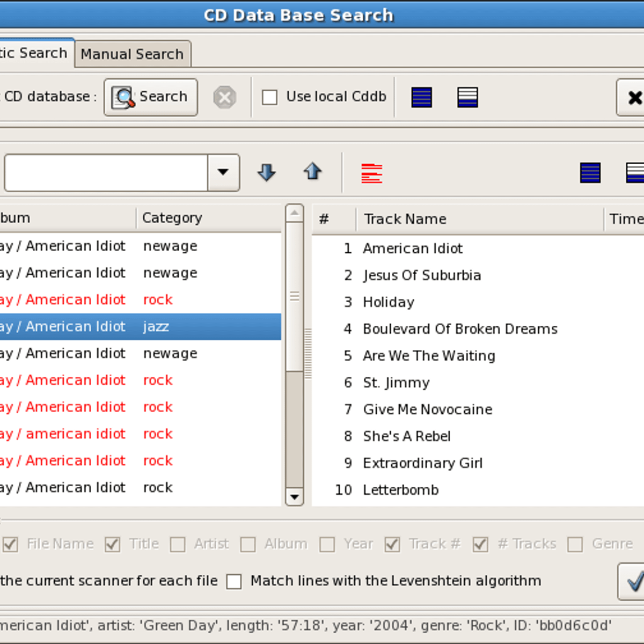Toggle the Track # checkbox
644x644 pixels.
point(392,545)
